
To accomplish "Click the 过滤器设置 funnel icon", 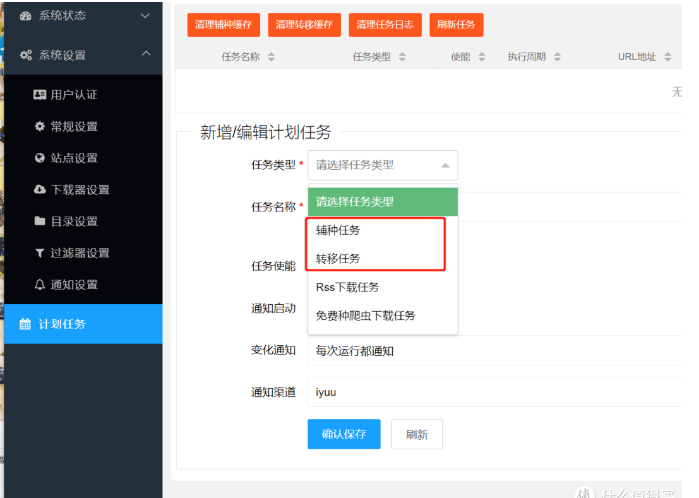I will (40, 253).
